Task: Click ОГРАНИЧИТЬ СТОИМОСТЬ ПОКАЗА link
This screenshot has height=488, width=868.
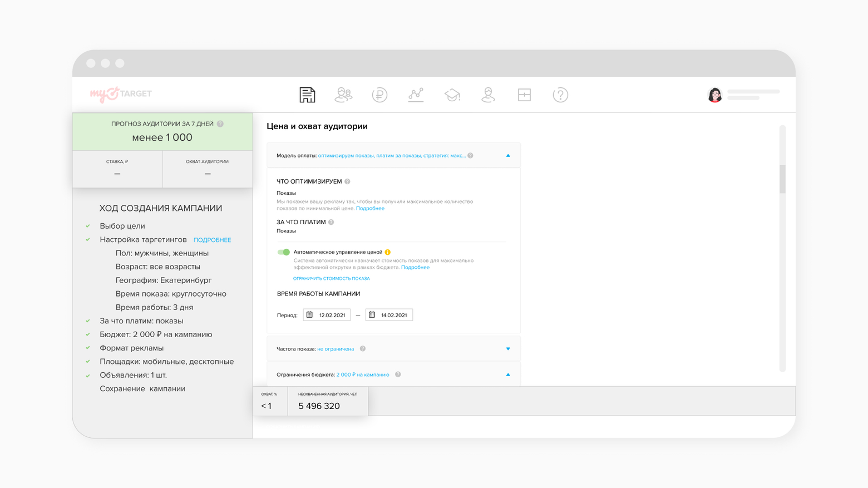Action: pos(331,278)
